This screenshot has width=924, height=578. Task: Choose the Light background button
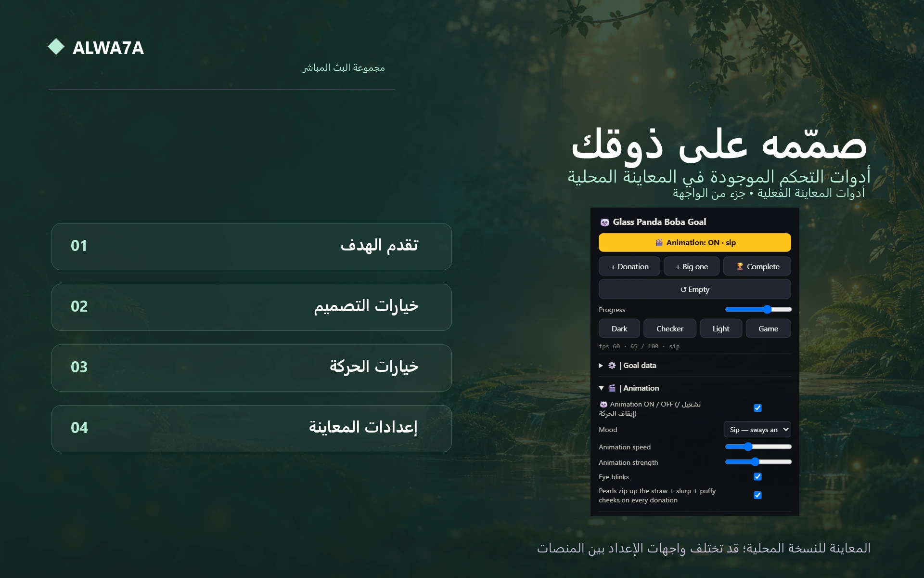(x=721, y=328)
